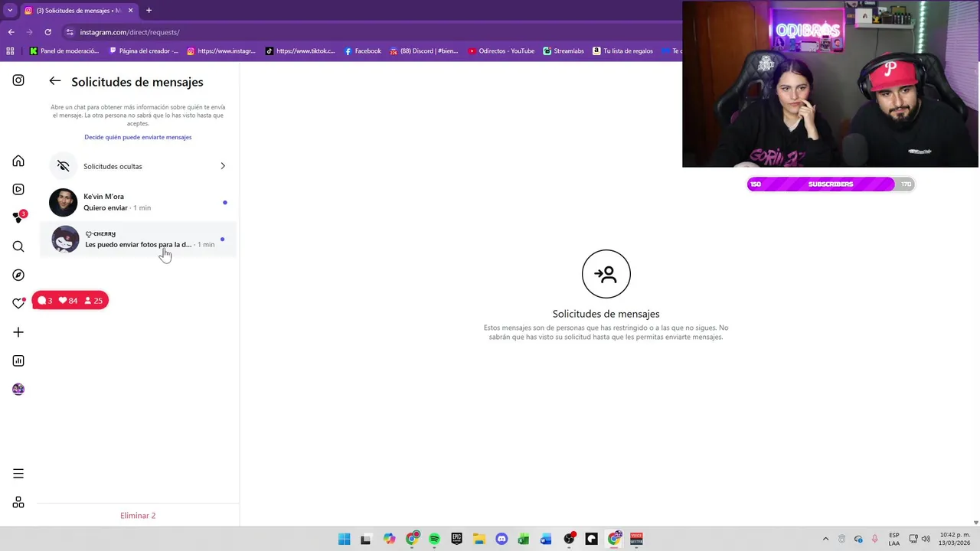Open the Search magnifier icon
The width and height of the screenshot is (980, 551).
[x=18, y=246]
